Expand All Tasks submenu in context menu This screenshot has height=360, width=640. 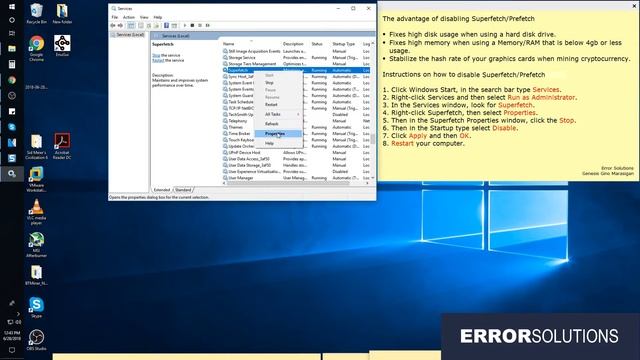click(x=278, y=114)
